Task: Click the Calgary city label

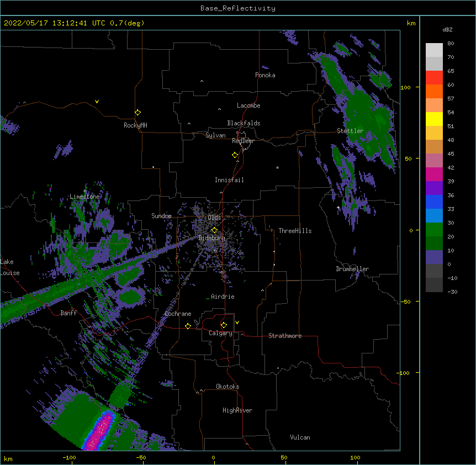Action: coord(221,333)
